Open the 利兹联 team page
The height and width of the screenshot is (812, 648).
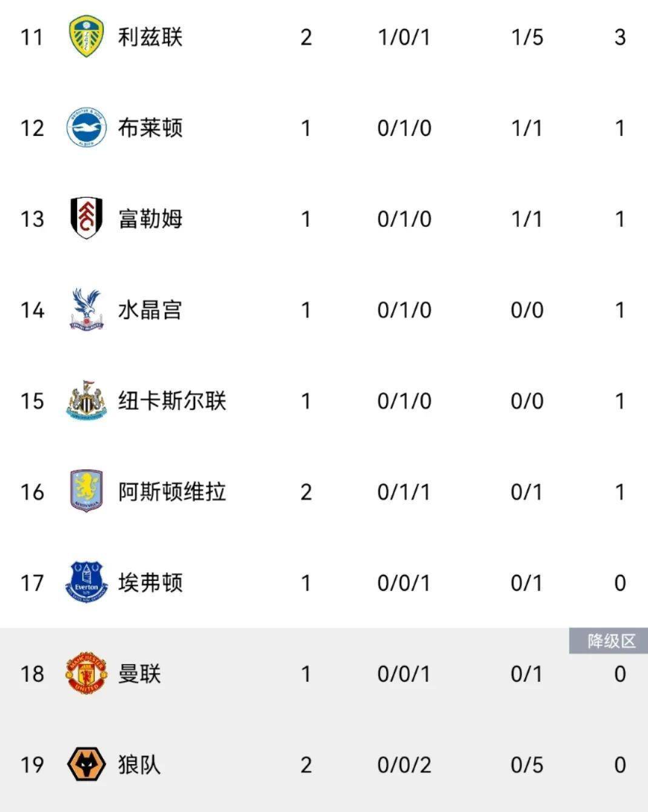(150, 37)
